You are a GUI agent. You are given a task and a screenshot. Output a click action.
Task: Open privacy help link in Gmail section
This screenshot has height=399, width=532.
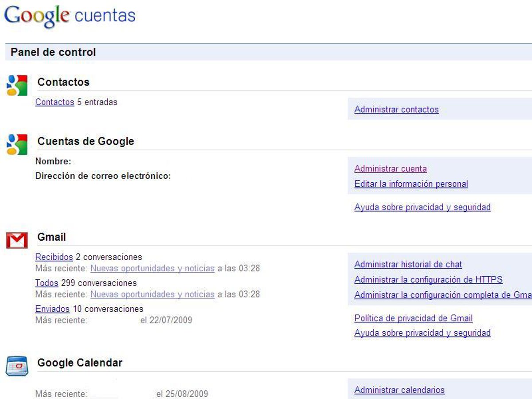422,333
